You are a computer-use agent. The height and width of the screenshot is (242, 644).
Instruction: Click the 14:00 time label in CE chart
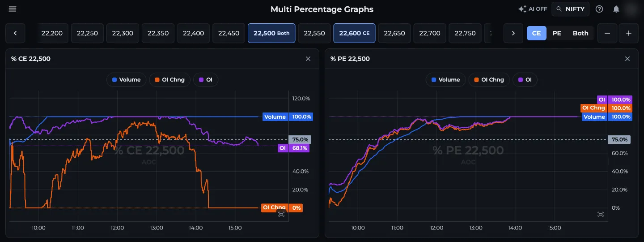pos(195,228)
